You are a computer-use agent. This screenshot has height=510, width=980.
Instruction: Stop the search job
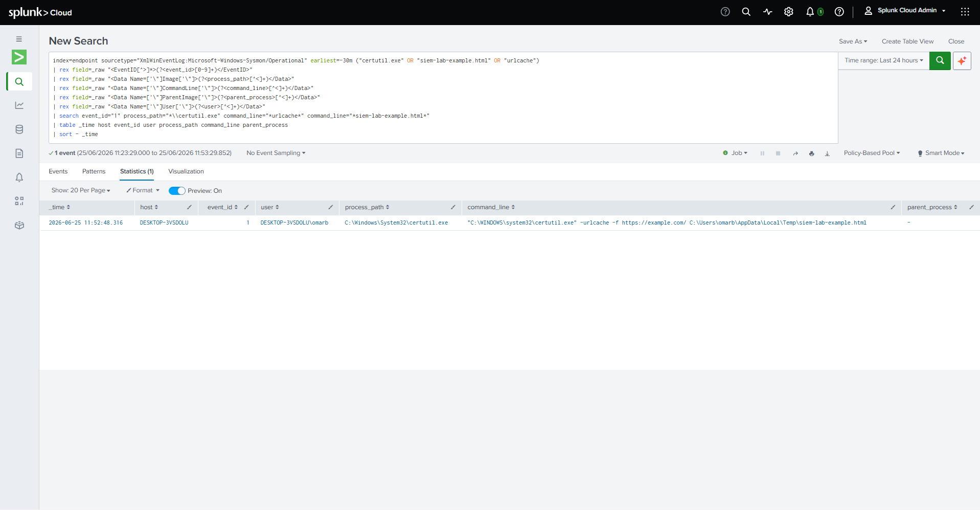(x=778, y=153)
